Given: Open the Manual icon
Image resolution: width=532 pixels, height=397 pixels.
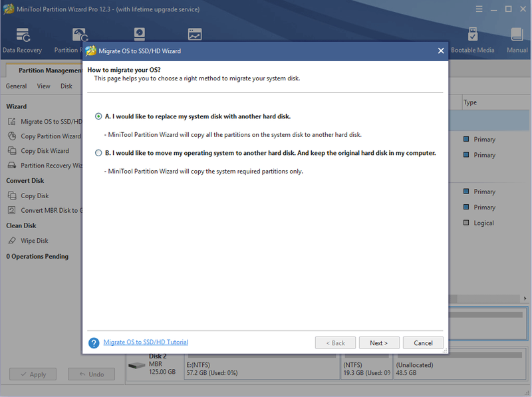Looking at the screenshot, I should 517,35.
